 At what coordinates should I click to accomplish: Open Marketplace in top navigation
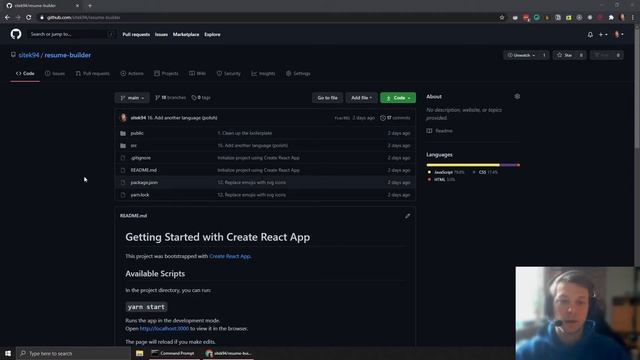point(186,35)
